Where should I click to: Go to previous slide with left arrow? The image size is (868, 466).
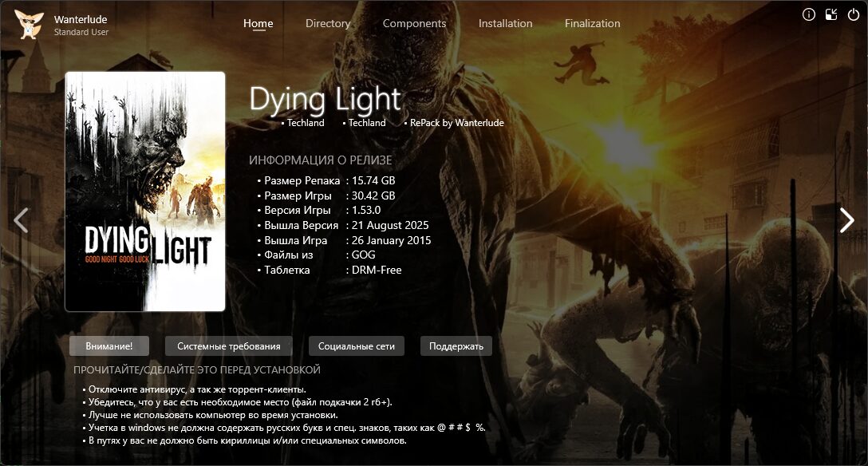tap(21, 219)
